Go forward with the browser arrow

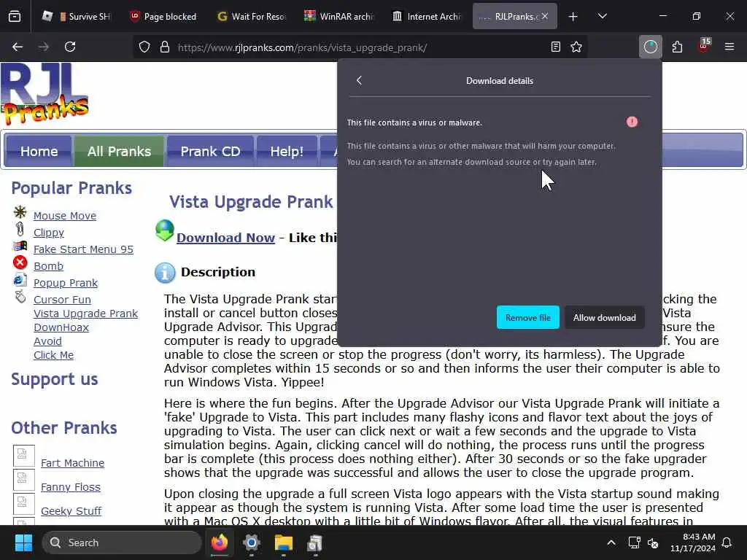tap(43, 47)
